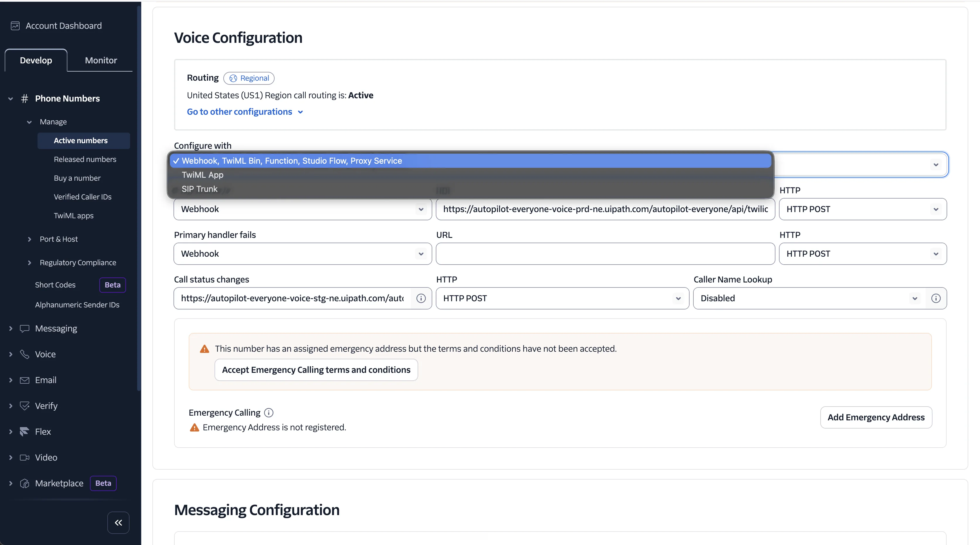The image size is (980, 545).
Task: Click the Email envelope icon
Action: click(25, 380)
